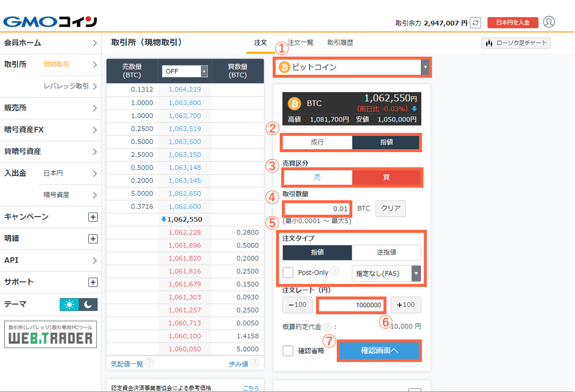Click help icon beside 概算約定代金

coord(327,326)
